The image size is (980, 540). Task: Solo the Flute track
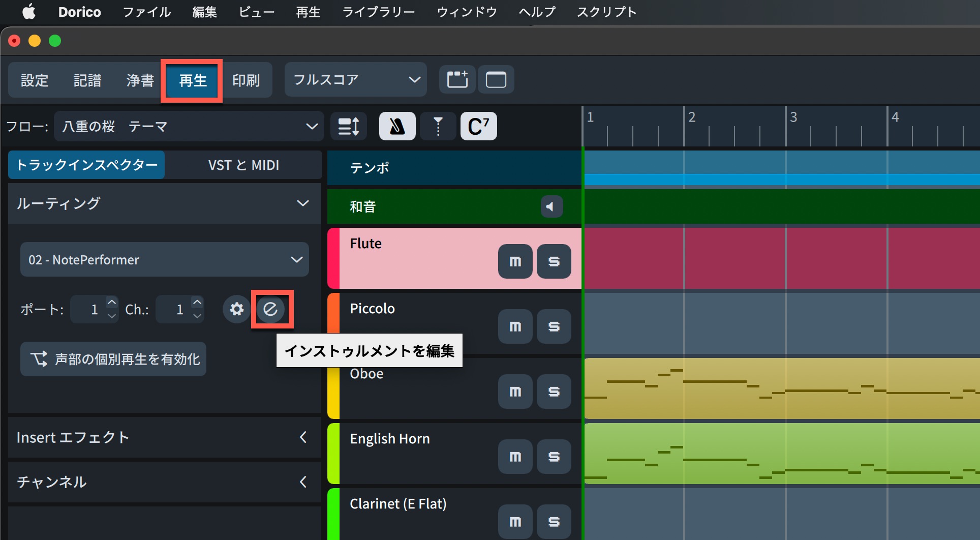click(x=554, y=261)
